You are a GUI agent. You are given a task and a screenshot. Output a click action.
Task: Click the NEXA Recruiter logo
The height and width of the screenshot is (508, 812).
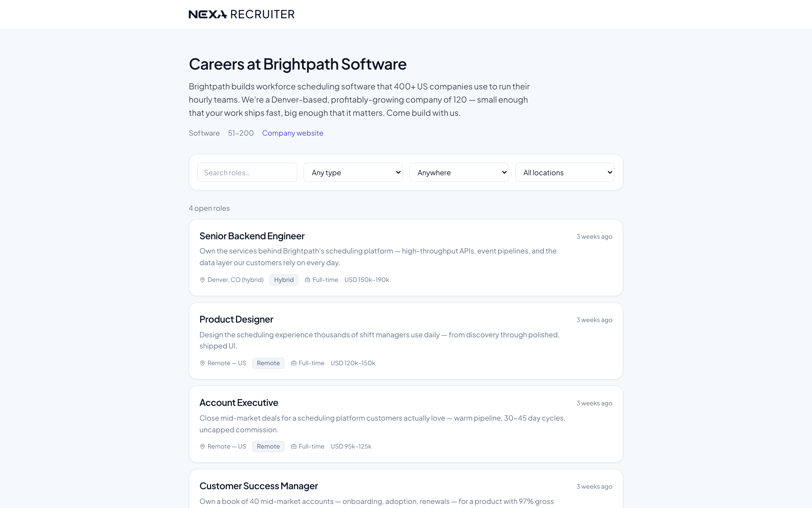click(242, 14)
